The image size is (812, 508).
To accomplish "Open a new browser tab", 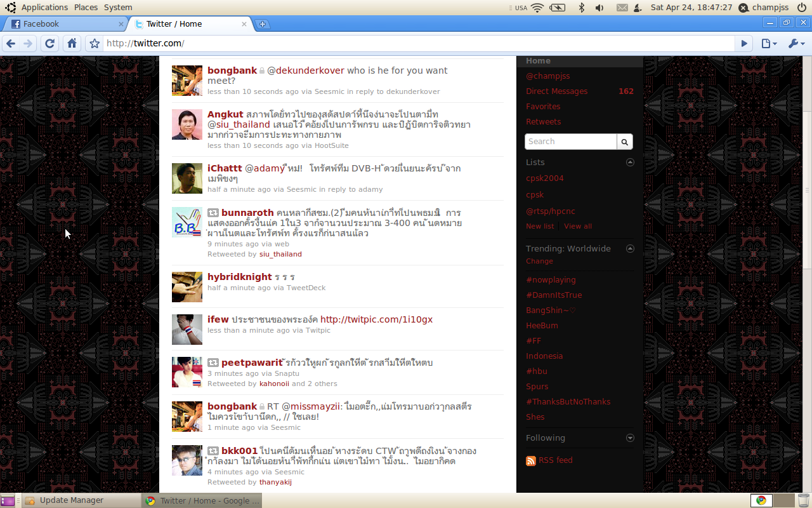I will pyautogui.click(x=262, y=24).
